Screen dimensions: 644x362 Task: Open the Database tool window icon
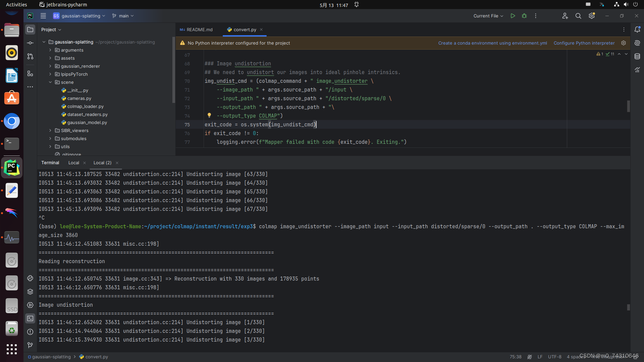[x=637, y=56]
